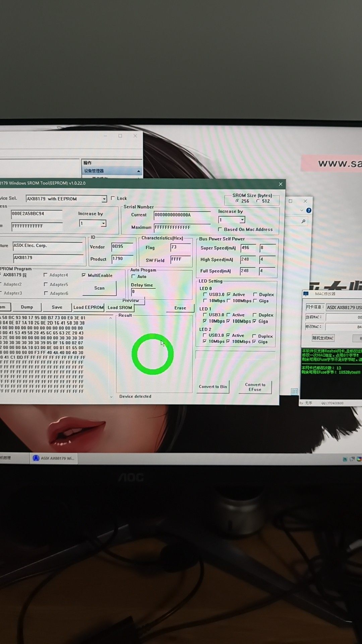362x644 pixels.
Task: Check the Adapter5 checkbox
Action: 46,284
